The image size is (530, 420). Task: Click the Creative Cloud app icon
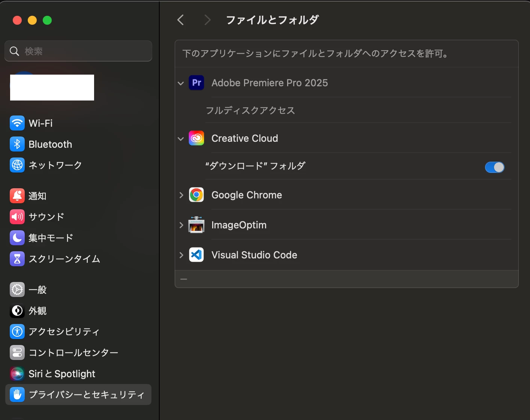(196, 138)
